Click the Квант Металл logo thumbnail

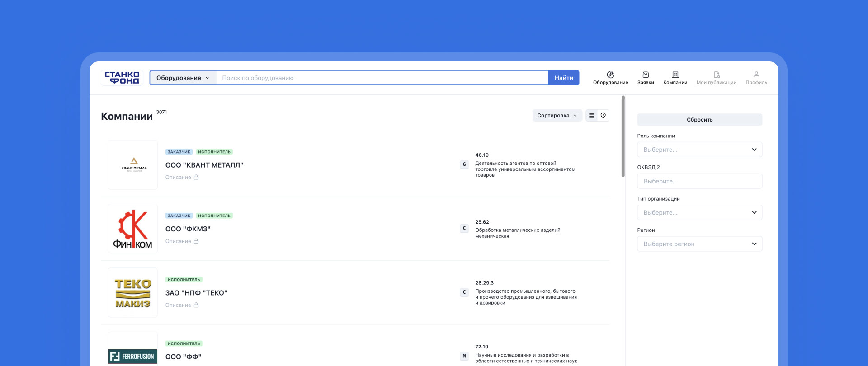[133, 165]
